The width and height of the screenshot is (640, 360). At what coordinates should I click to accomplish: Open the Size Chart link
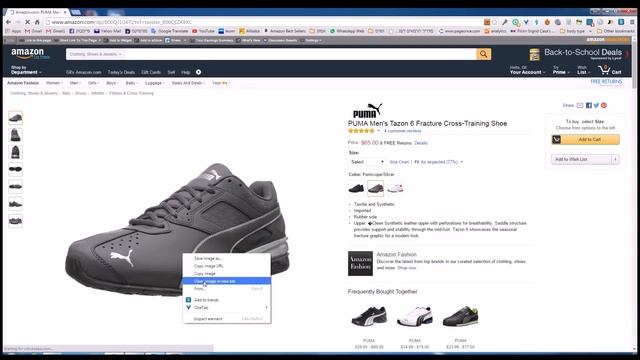[x=399, y=162]
